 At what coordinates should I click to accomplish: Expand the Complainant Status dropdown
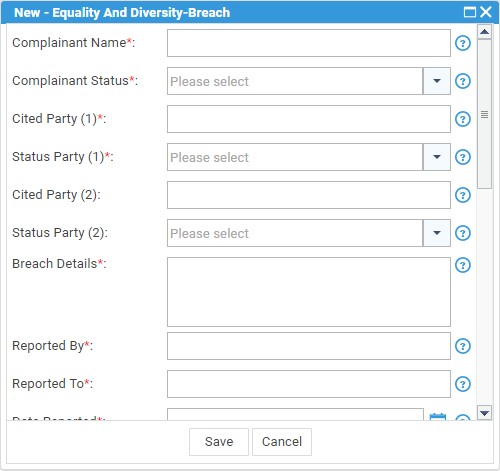pyautogui.click(x=437, y=81)
